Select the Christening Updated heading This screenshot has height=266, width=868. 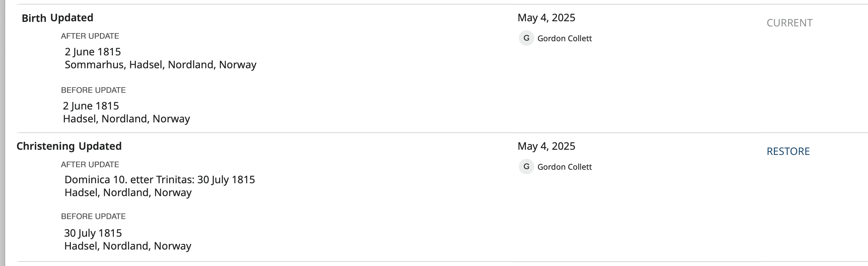tap(69, 146)
